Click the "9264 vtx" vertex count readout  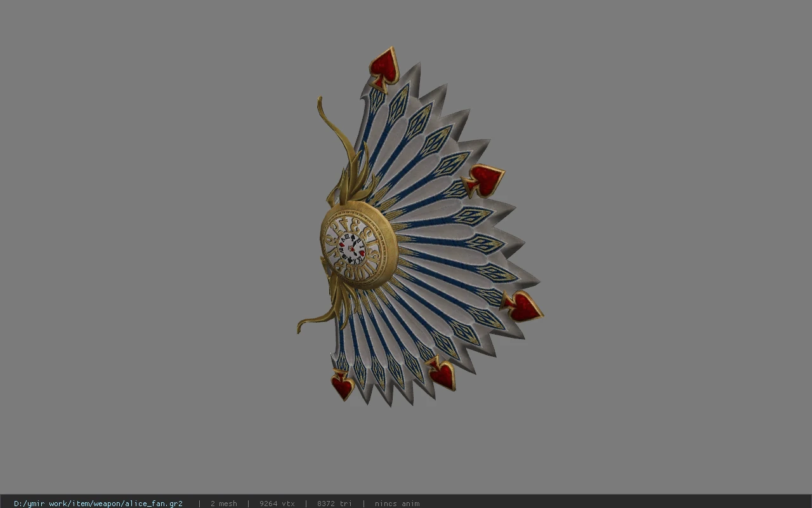pos(277,503)
